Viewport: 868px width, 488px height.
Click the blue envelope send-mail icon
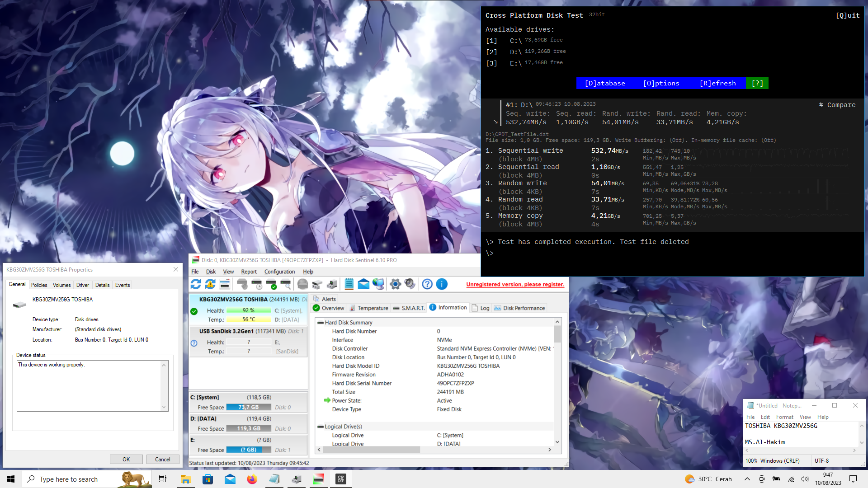click(363, 284)
